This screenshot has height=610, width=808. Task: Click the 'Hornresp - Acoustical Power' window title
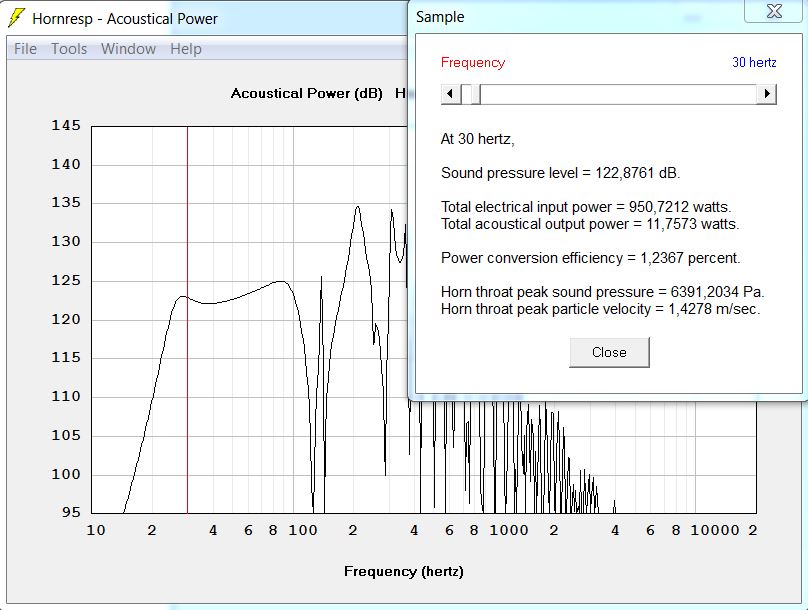coord(125,19)
